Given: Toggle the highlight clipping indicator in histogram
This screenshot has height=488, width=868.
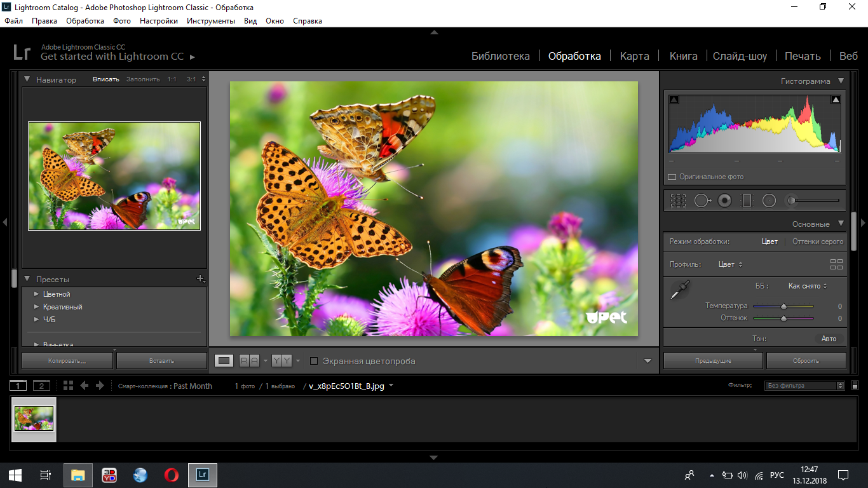Looking at the screenshot, I should [836, 100].
